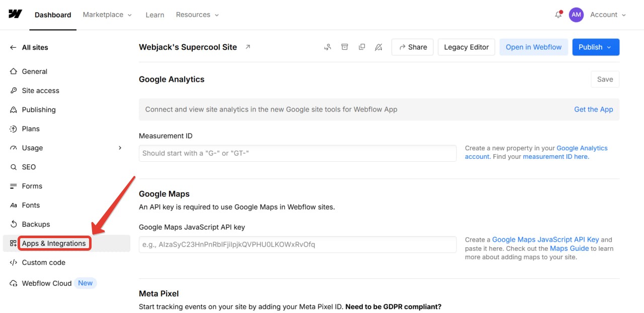Click the back arrow next to All sites
Screen dimensions: 644x313
pos(13,47)
